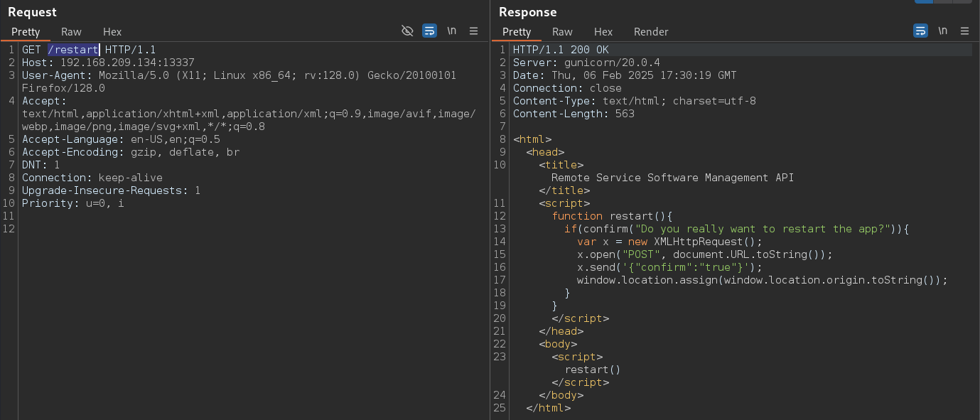Click the Host header value 192.168.209.134:13337

click(x=127, y=63)
